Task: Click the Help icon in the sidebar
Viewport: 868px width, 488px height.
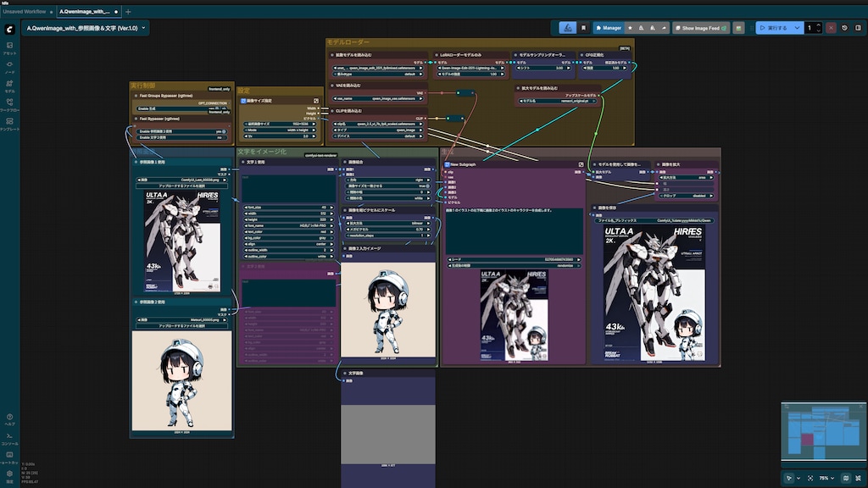Action: (9, 419)
